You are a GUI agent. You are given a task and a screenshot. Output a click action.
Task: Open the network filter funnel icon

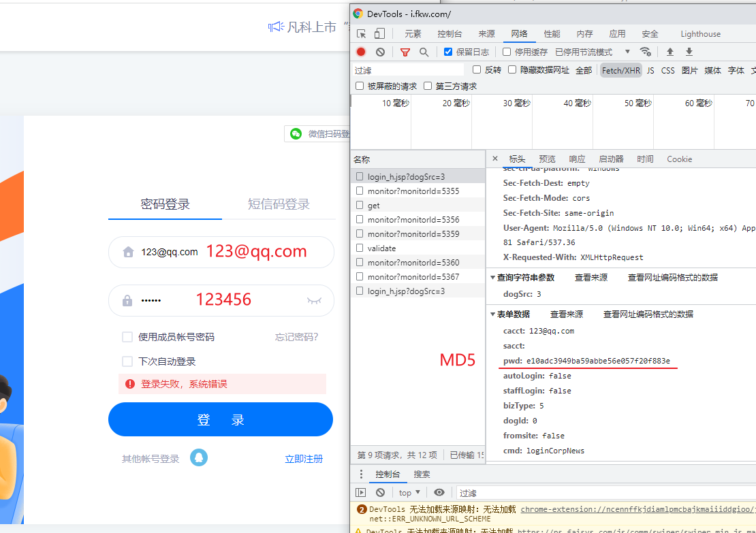coord(405,51)
